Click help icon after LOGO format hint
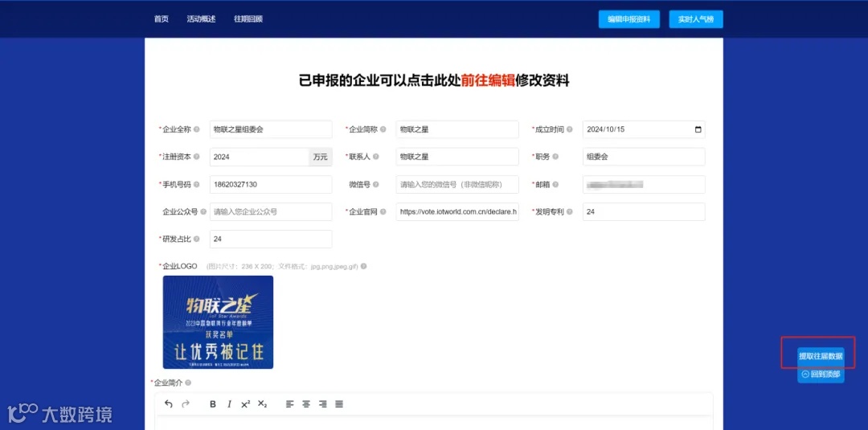This screenshot has width=868, height=430. click(x=364, y=266)
